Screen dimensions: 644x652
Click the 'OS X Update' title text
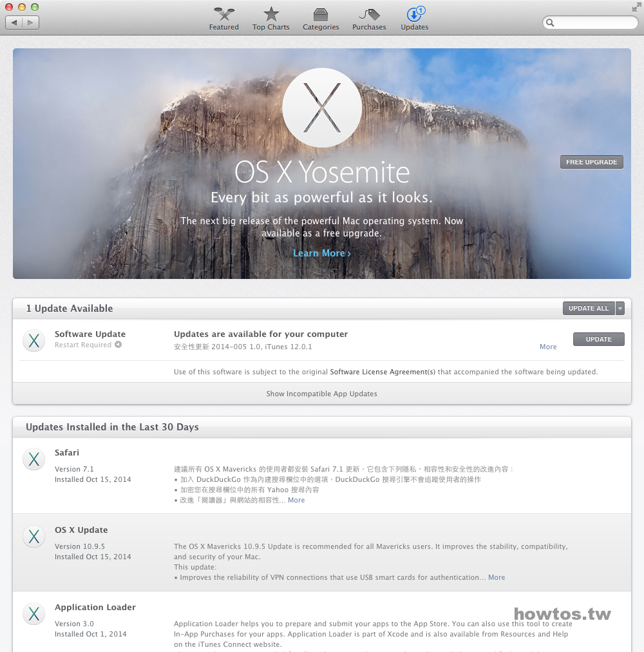tap(81, 530)
